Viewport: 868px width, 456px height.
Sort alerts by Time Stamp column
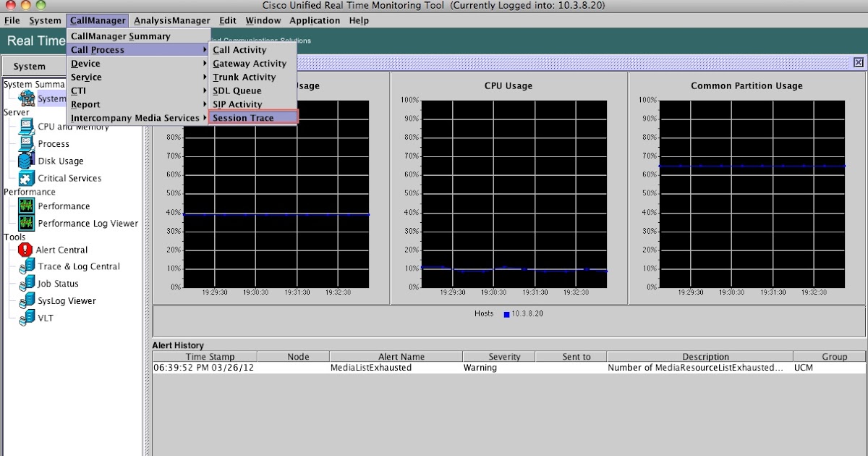[x=205, y=357]
